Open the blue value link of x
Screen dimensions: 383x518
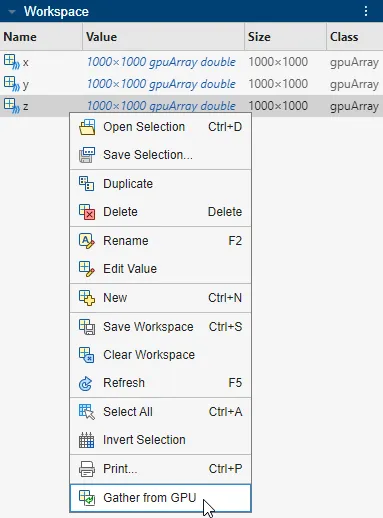(161, 62)
